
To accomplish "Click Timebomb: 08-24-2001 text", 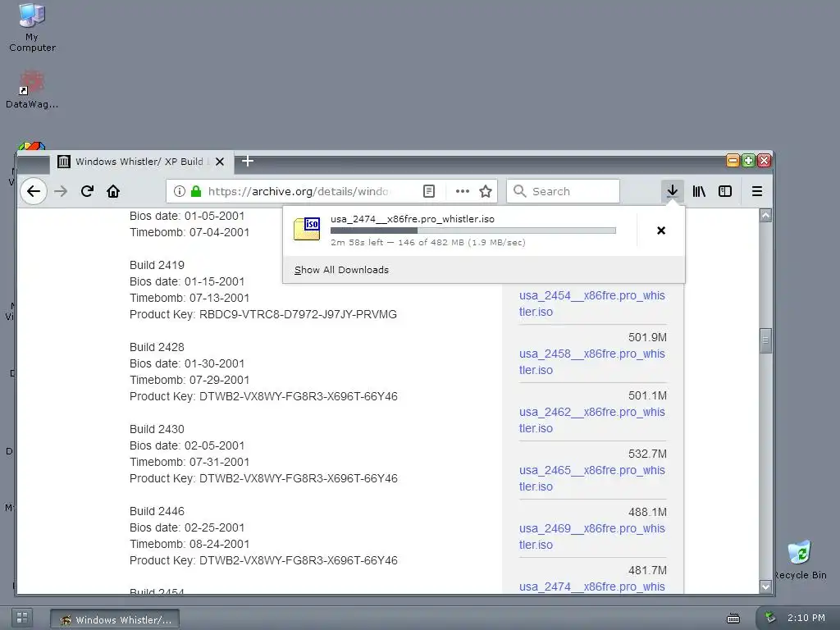I will pyautogui.click(x=189, y=545).
